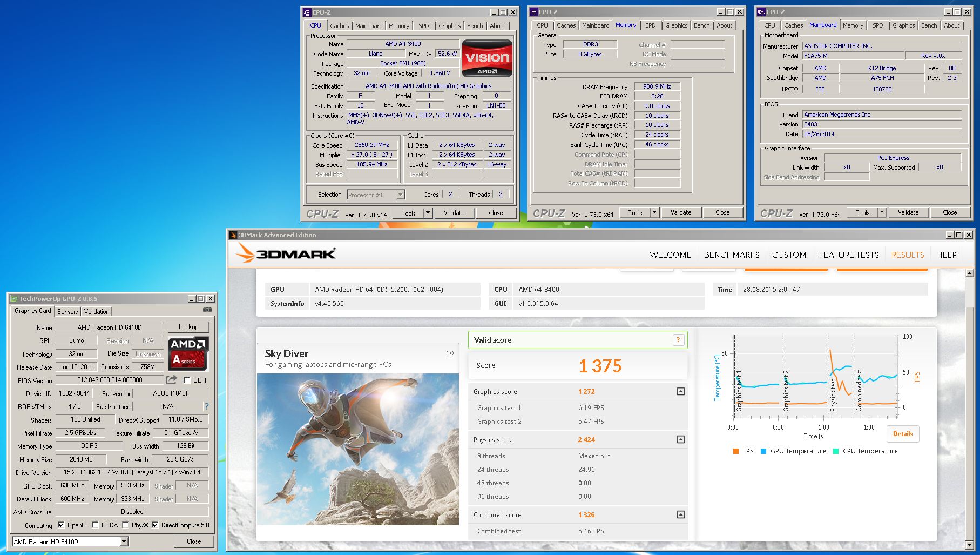Toggle the PhysX checkbox
This screenshot has width=980, height=555.
[x=125, y=525]
